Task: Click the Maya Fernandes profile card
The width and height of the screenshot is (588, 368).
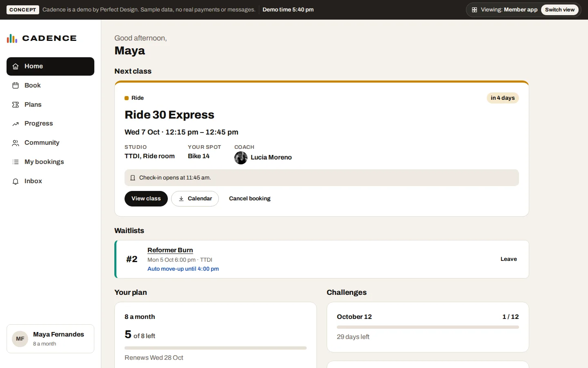Action: pyautogui.click(x=50, y=339)
